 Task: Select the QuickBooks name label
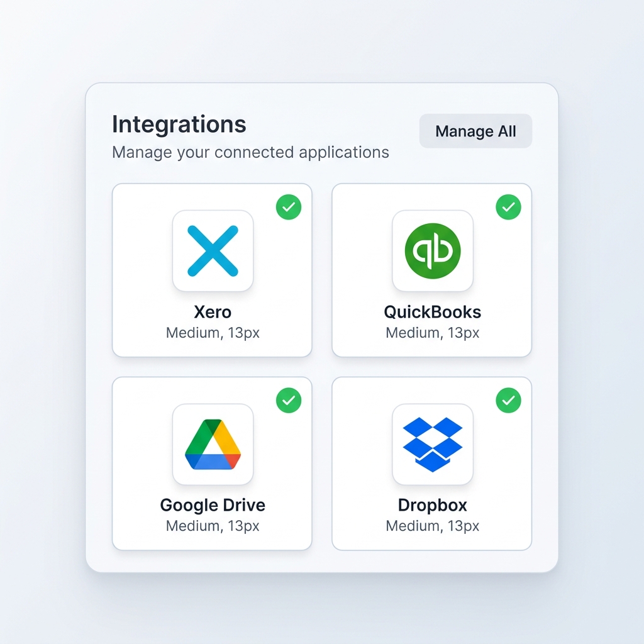433,312
